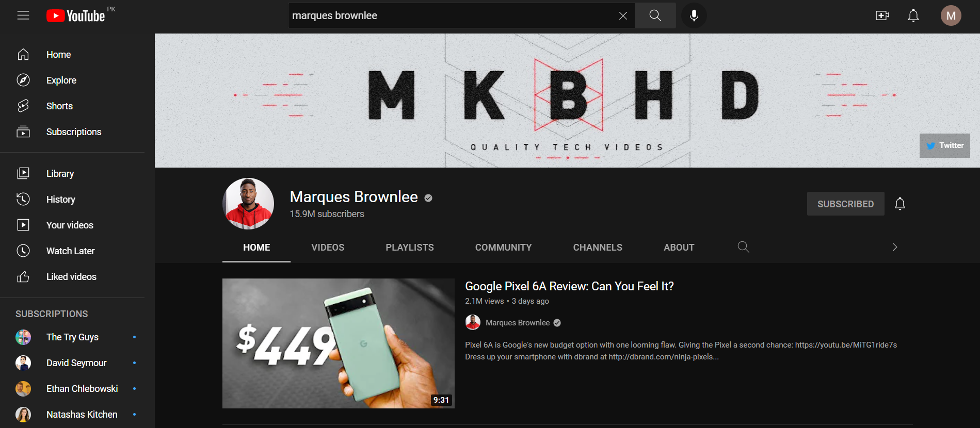Screen dimensions: 980x428
Task: Switch to the VIDEOS tab
Action: [x=328, y=248]
